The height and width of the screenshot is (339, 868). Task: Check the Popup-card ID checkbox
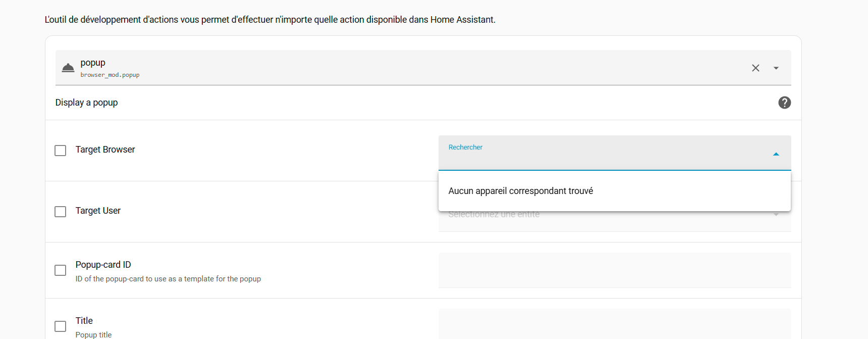click(61, 270)
